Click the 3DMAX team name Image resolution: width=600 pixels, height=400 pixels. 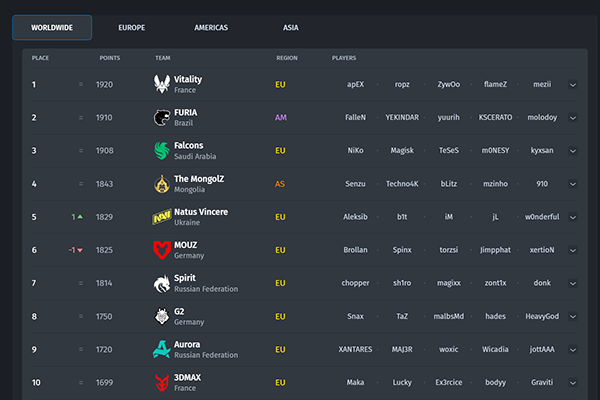click(x=189, y=377)
